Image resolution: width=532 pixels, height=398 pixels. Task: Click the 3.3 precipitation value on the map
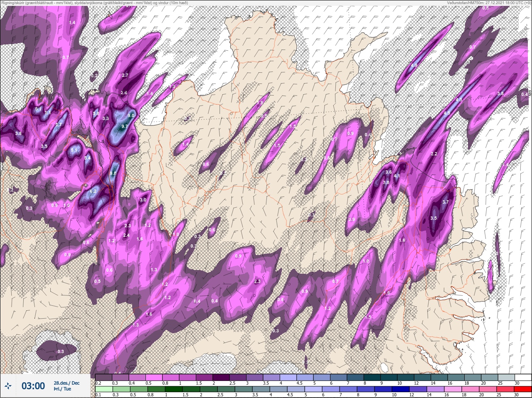coord(106,119)
